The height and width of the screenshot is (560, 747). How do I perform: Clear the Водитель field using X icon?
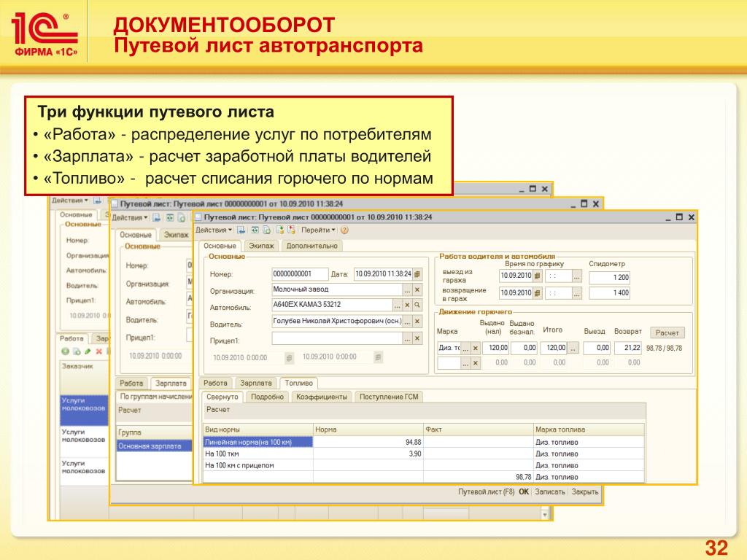[417, 322]
